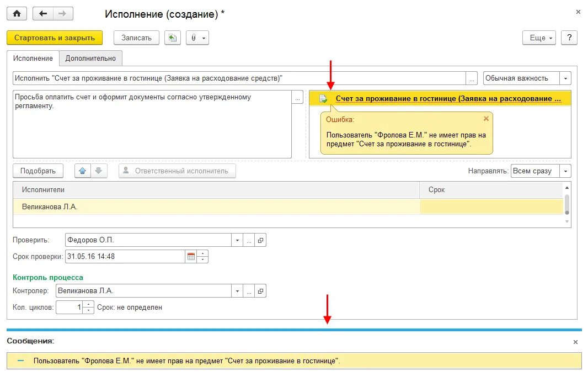Image resolution: width=588 pixels, height=376 pixels.
Task: Open the calendar for Срок проверки
Action: point(191,257)
